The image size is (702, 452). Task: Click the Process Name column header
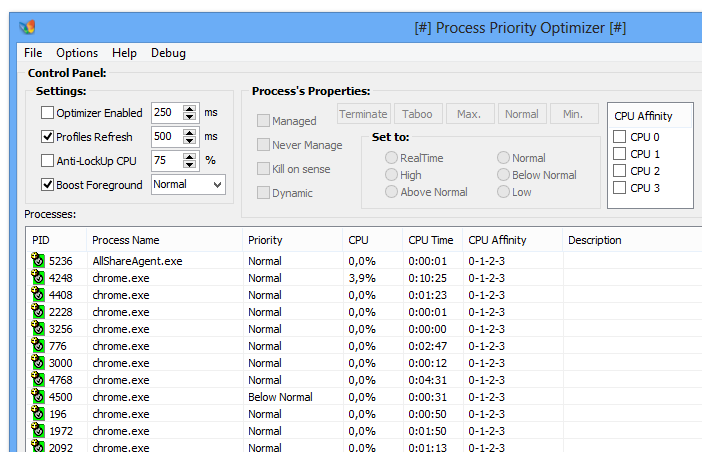[125, 240]
